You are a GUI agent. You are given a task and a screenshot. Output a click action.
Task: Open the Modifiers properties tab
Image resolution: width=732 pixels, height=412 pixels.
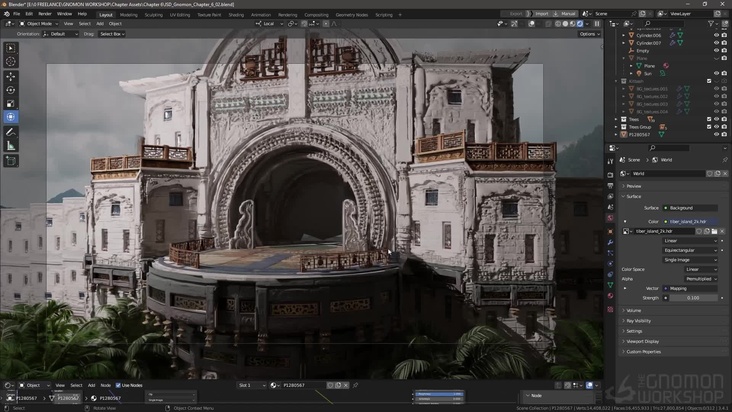[x=610, y=242]
